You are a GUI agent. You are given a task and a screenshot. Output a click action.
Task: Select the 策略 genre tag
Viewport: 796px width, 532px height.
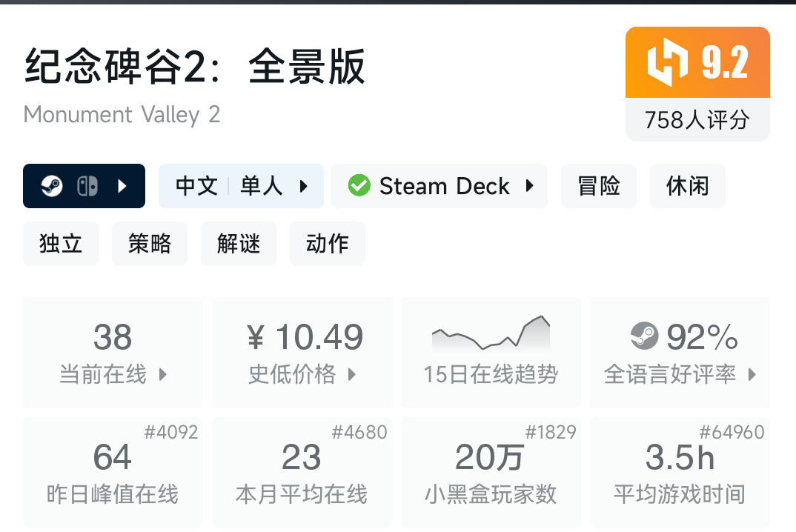point(150,244)
